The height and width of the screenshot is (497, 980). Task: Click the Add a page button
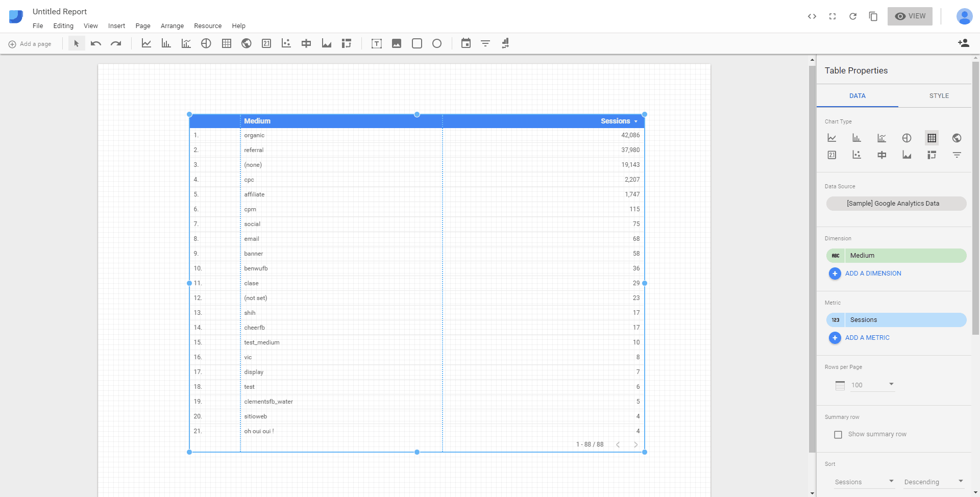[30, 44]
